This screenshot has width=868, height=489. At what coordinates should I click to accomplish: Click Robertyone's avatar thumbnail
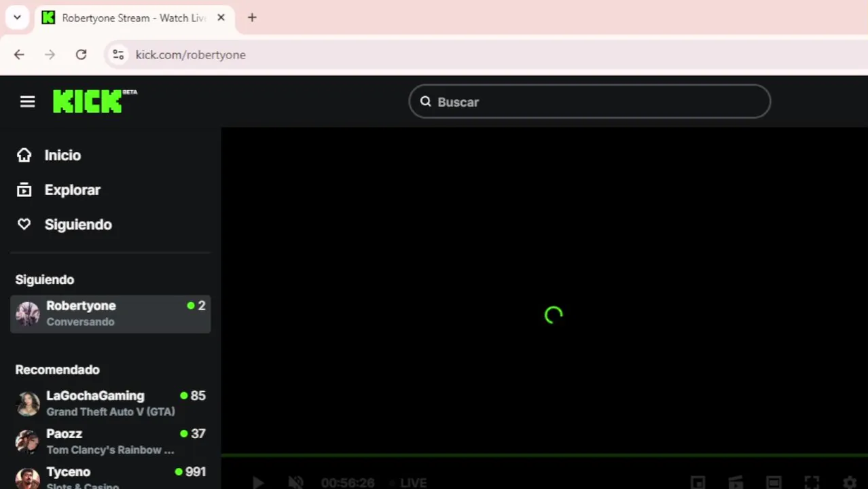click(x=28, y=314)
